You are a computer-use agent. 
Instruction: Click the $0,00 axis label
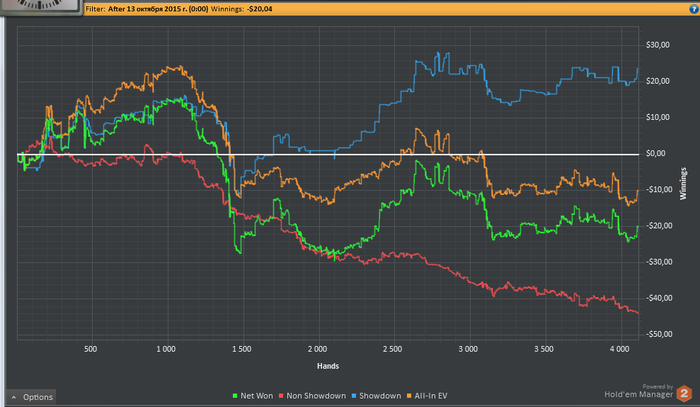[655, 153]
